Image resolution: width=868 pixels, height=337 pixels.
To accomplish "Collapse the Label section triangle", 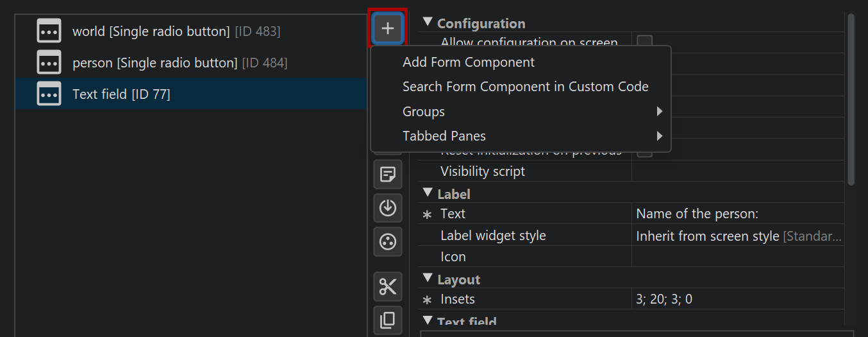I will [428, 193].
